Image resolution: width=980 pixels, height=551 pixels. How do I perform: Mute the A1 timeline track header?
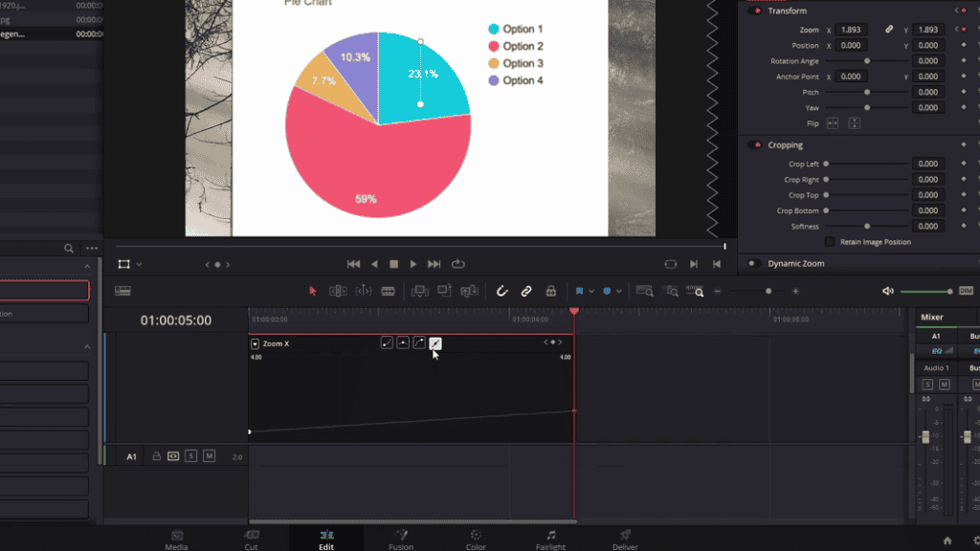(x=209, y=456)
